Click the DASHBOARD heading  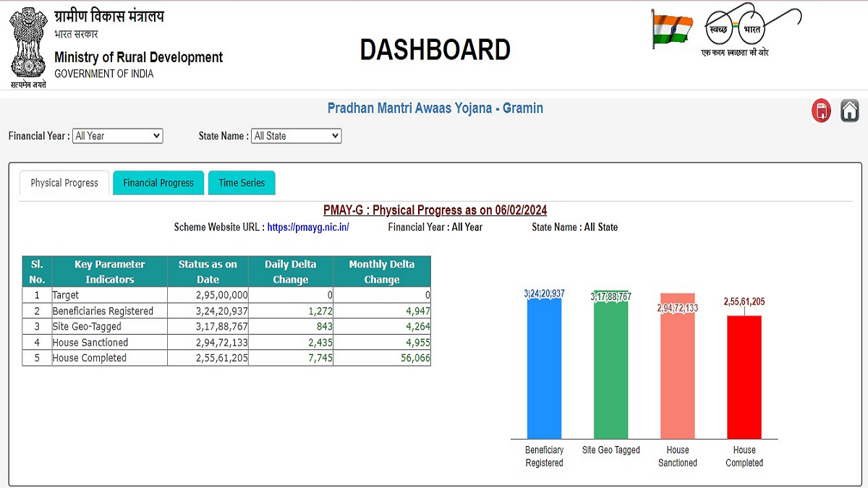[x=435, y=50]
